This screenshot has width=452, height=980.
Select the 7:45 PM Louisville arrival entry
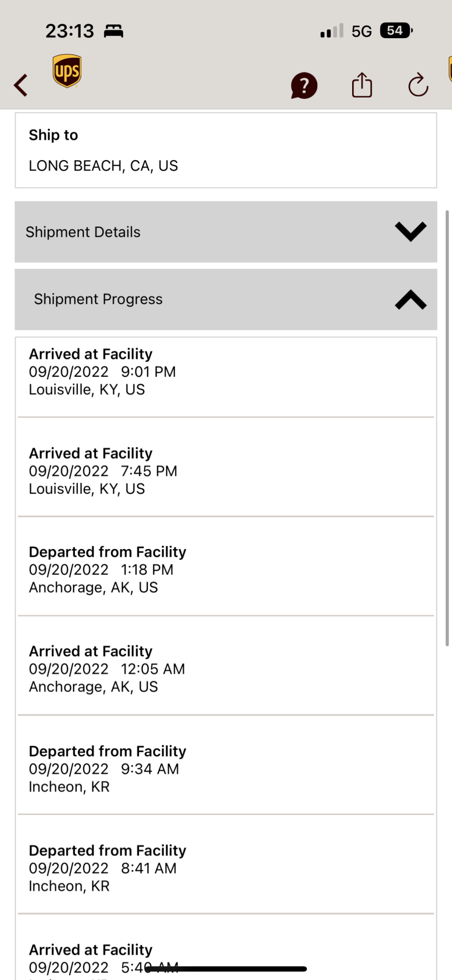tap(226, 471)
